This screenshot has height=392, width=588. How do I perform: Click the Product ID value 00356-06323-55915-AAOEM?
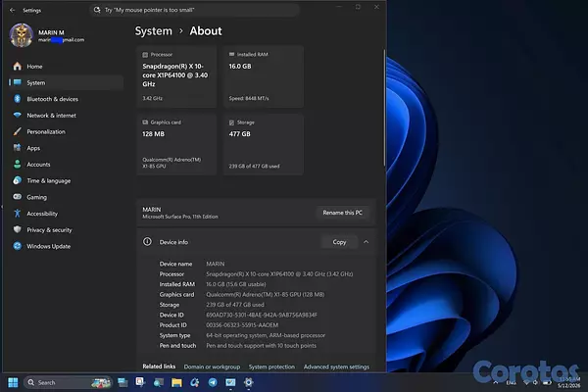click(242, 325)
